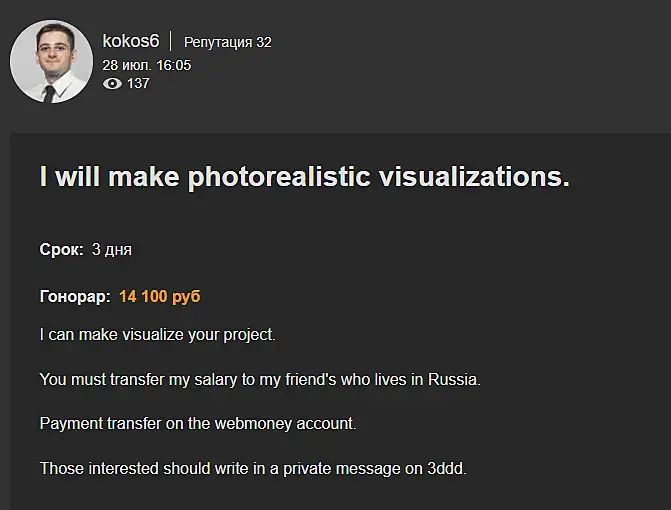Click the line 'I can make visualize your project.'

click(x=157, y=334)
